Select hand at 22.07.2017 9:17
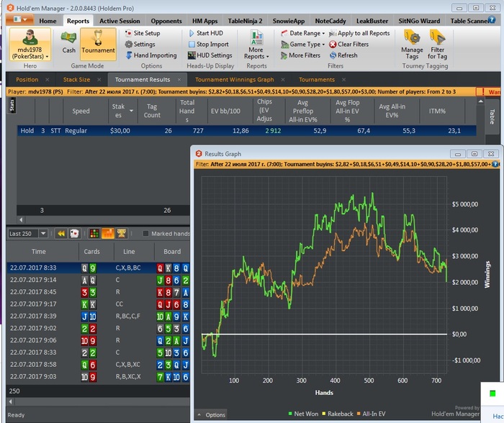Image resolution: width=504 pixels, height=423 pixels. tap(98, 304)
